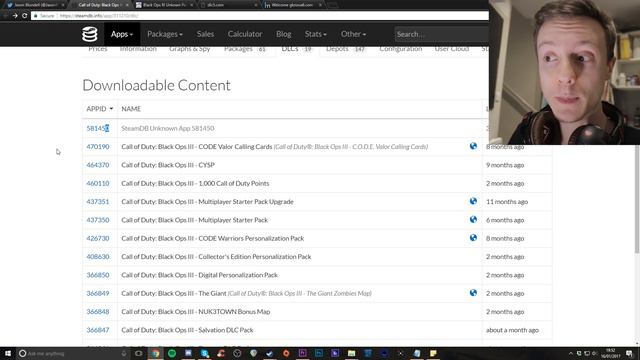The image size is (640, 360).
Task: Open app ID 464370 link
Action: tap(98, 165)
